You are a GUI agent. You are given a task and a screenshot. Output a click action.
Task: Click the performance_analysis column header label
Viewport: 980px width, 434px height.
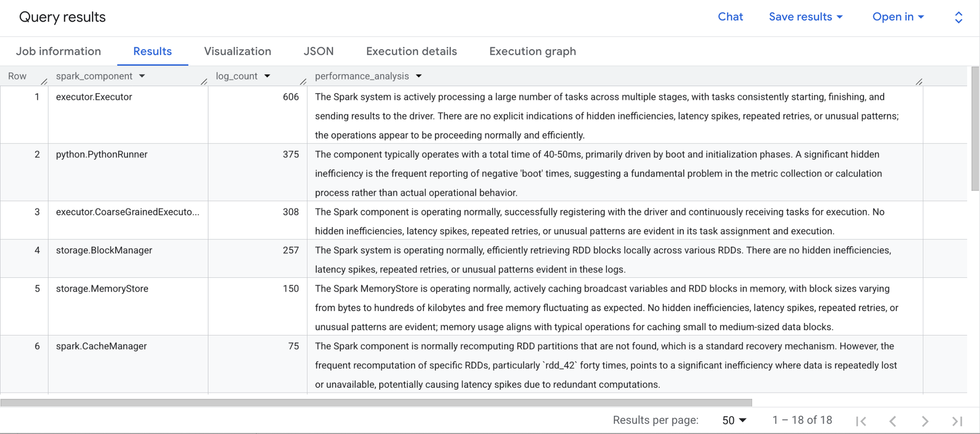point(362,76)
